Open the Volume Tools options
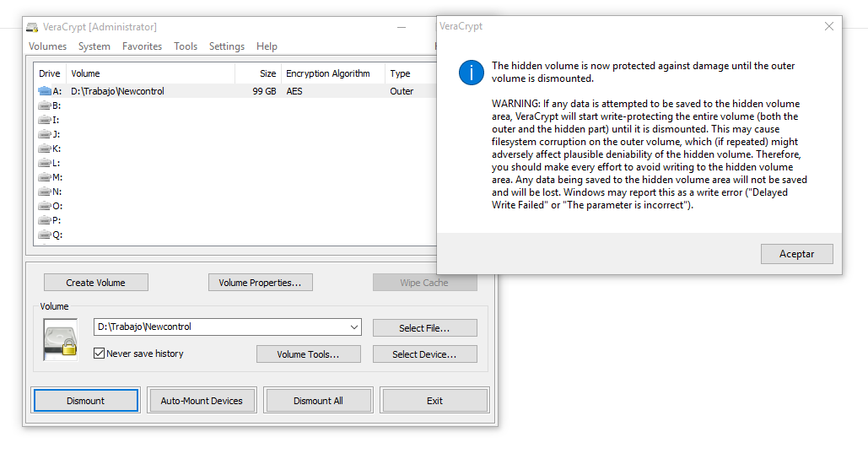 tap(309, 354)
